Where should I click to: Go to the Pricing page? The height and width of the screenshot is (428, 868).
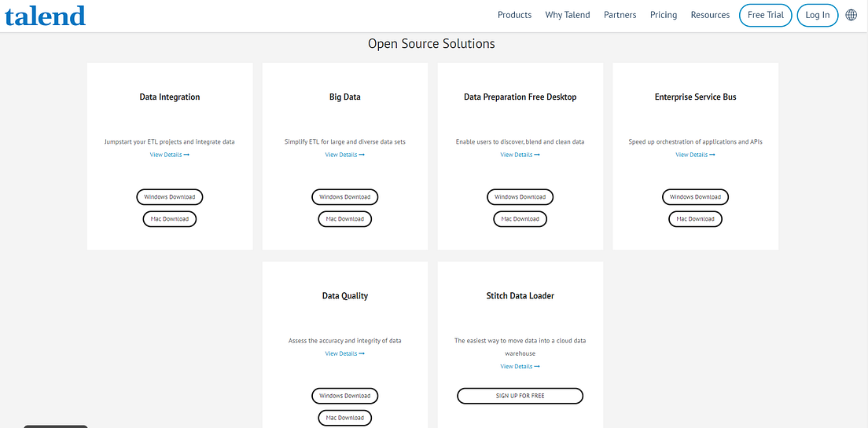click(x=664, y=15)
